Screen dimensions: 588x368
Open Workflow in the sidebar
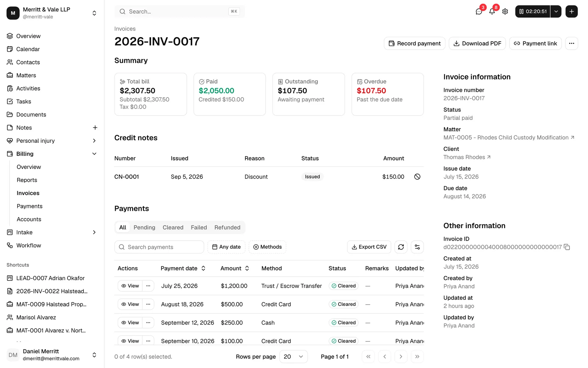(52, 245)
